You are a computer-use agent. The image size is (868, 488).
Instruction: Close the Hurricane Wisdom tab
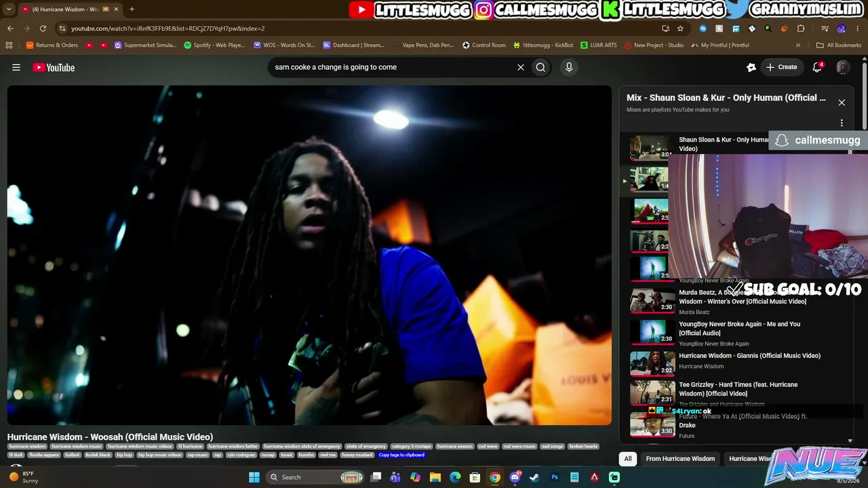(117, 9)
